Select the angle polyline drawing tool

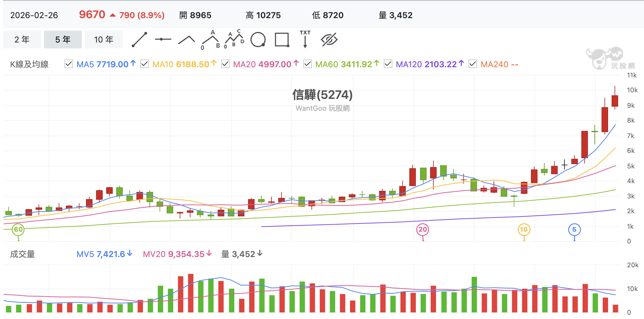[x=187, y=40]
